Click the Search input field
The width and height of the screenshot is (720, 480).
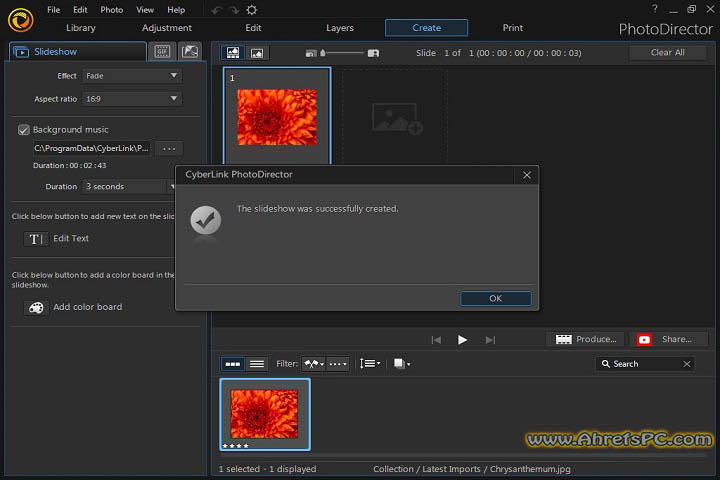645,364
